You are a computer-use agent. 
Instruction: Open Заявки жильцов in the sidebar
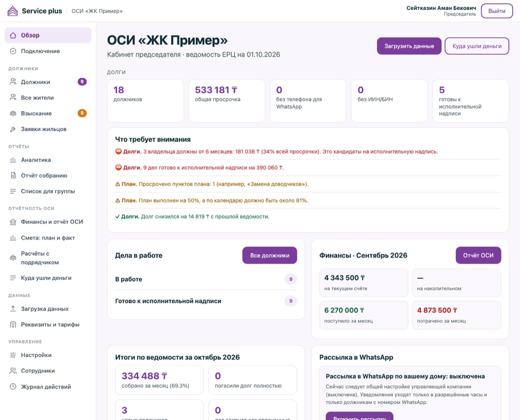48,129
